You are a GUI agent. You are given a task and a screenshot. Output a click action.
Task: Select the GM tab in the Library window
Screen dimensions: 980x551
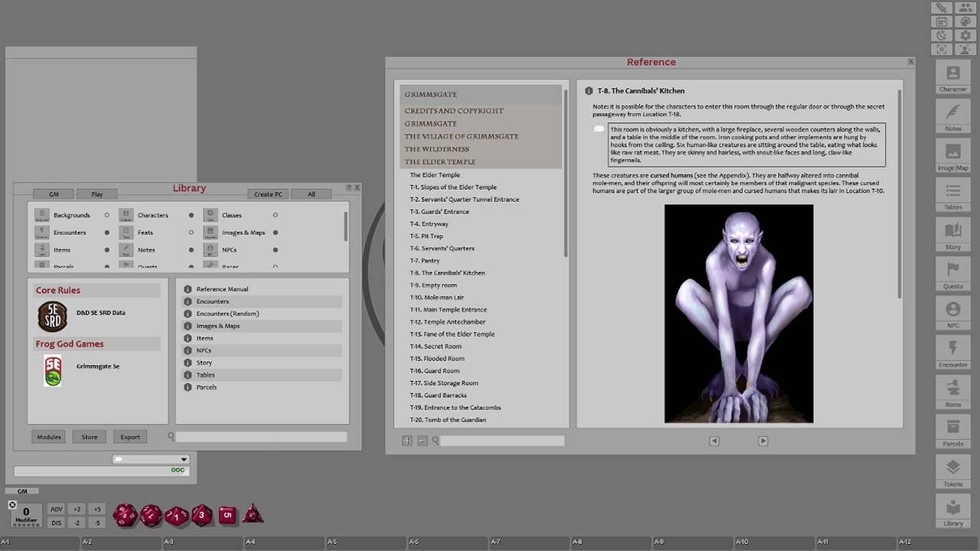pyautogui.click(x=54, y=194)
